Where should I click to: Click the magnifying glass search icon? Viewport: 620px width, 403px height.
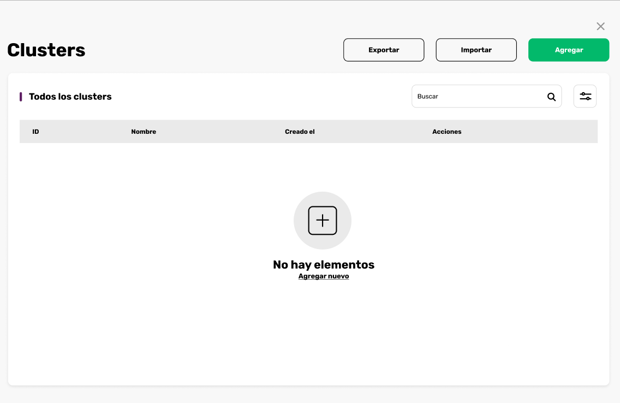coord(551,96)
